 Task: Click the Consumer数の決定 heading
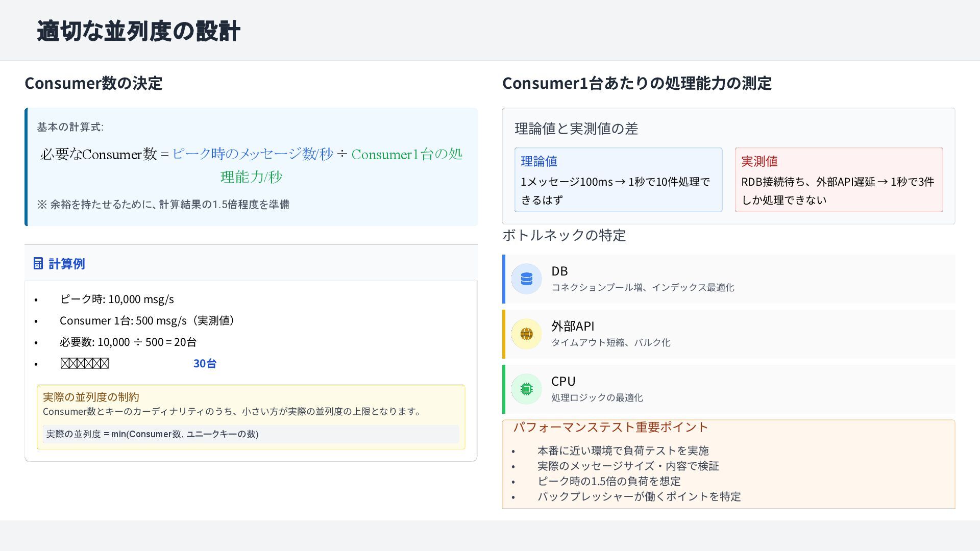click(93, 83)
